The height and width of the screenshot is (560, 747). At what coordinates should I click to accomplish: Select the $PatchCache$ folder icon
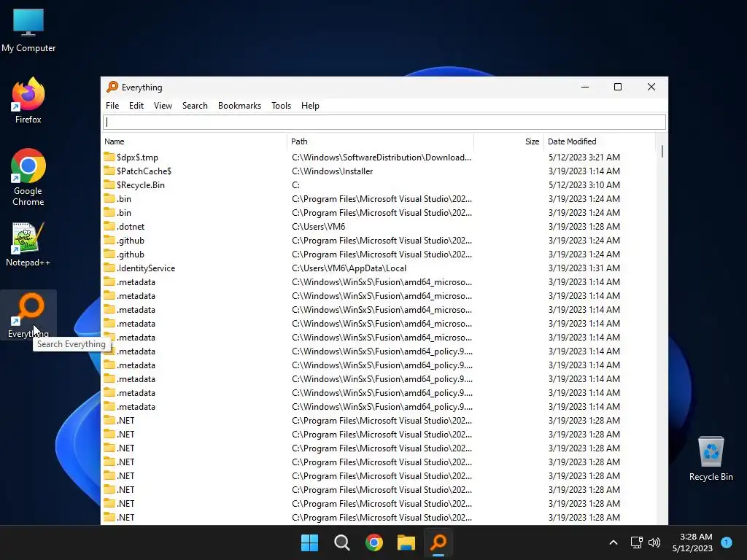109,171
